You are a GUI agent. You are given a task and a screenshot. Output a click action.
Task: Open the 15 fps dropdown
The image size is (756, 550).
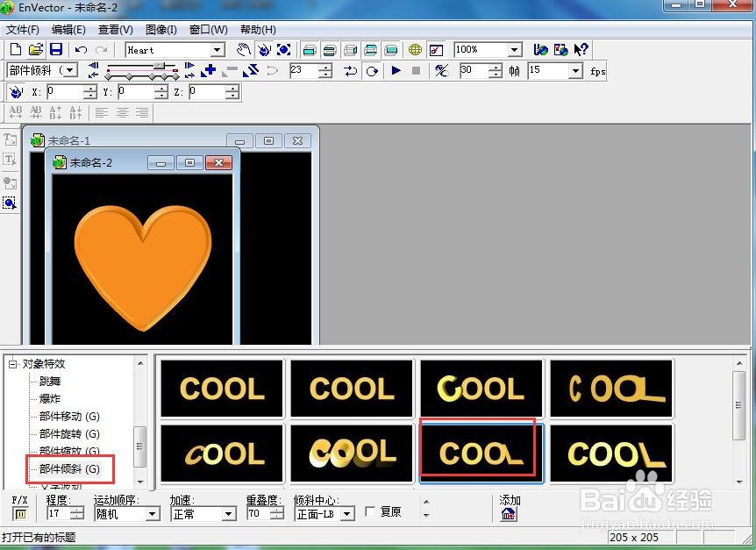pos(575,71)
